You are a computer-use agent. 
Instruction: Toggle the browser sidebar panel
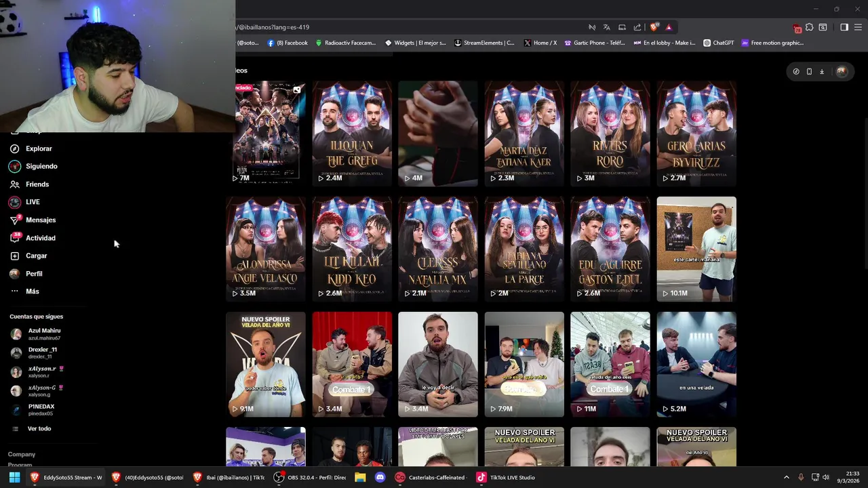pos(844,27)
